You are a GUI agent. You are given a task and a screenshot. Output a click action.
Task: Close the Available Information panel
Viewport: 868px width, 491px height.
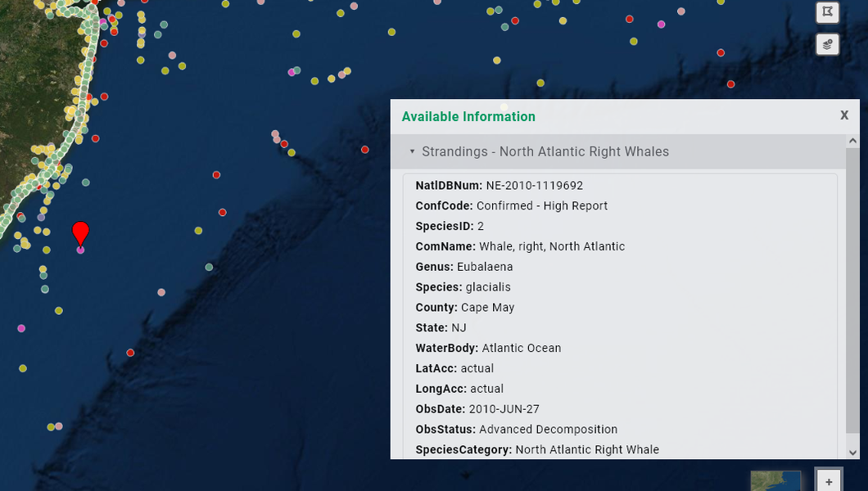(x=844, y=115)
